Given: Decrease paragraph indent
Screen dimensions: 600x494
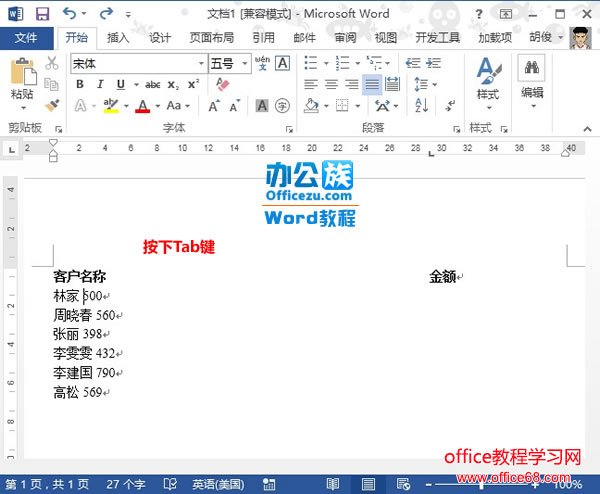Looking at the screenshot, I should 413,63.
